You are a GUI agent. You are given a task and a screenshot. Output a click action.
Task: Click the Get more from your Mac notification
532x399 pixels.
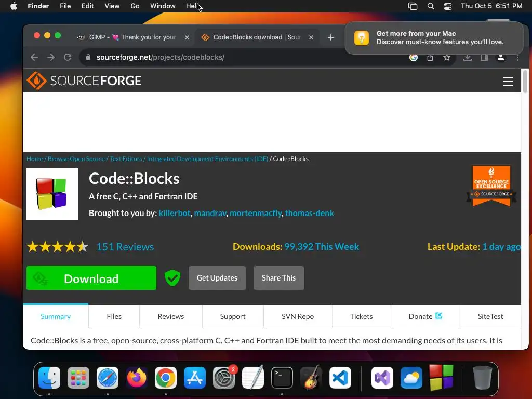coord(434,37)
